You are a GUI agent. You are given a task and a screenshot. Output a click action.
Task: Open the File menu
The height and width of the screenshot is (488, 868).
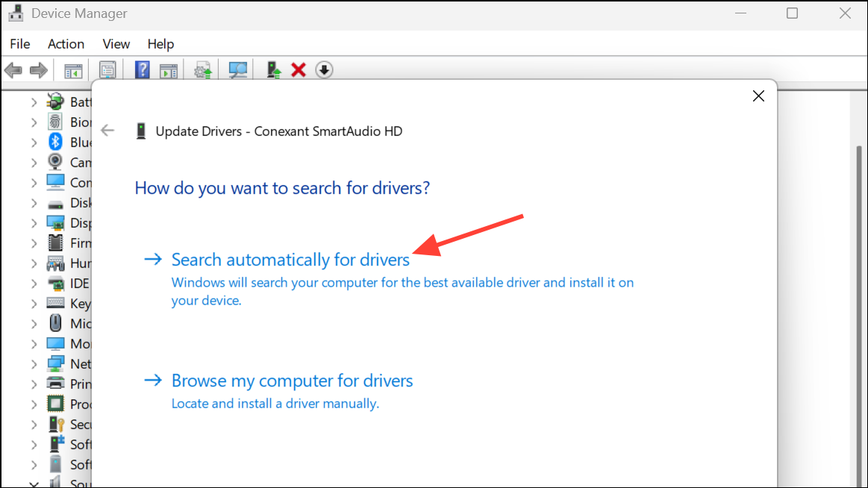click(x=20, y=44)
